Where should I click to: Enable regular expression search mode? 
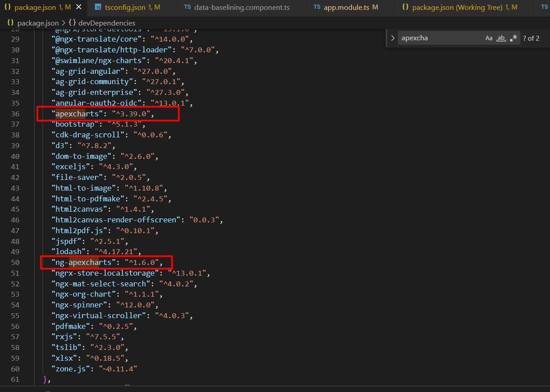point(513,38)
